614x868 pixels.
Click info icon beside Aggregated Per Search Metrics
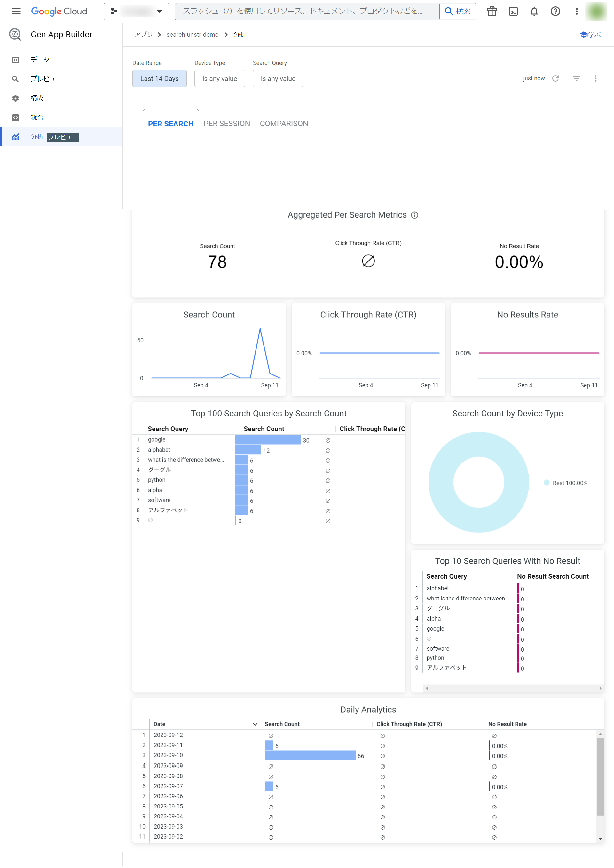pos(414,215)
